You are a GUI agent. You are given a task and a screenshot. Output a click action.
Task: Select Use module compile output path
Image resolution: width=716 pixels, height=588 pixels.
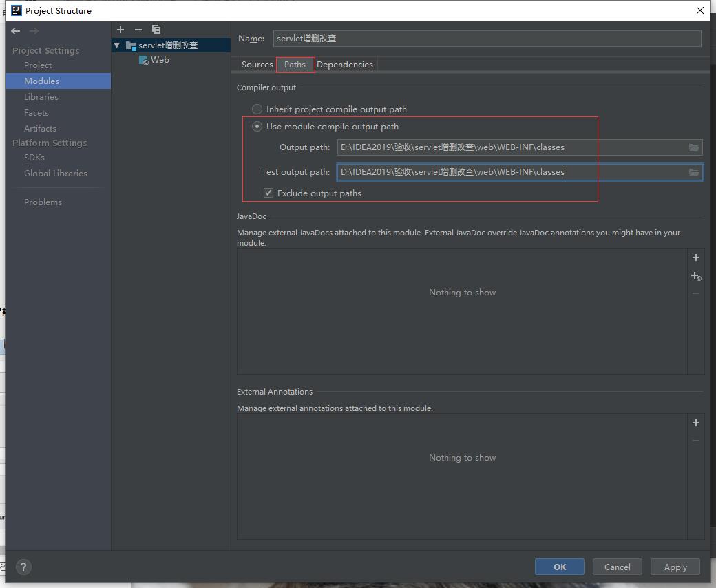click(x=257, y=127)
